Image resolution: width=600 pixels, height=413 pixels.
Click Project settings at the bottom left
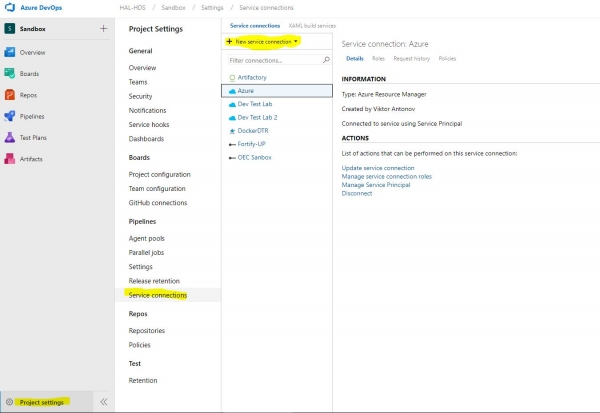coord(42,402)
